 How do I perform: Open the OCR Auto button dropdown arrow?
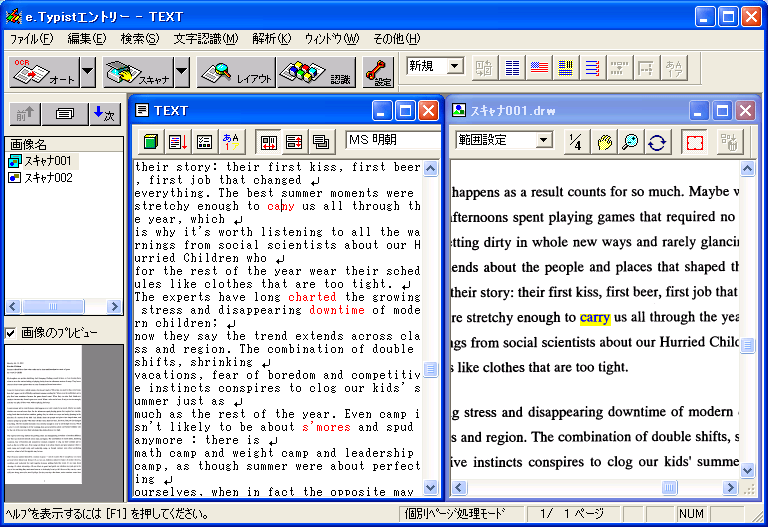pos(88,72)
